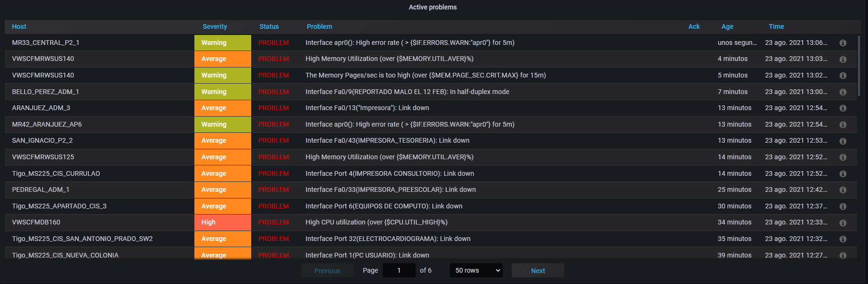Select host Tigo_MS225_CIS_NUEVA_COLONIA
Viewport: 868px width, 284px height.
click(x=65, y=255)
